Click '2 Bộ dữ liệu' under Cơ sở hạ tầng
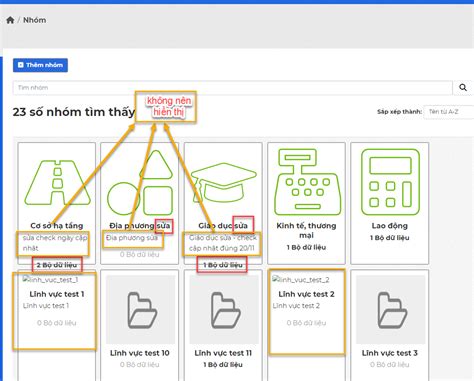This screenshot has width=474, height=381. pyautogui.click(x=57, y=265)
